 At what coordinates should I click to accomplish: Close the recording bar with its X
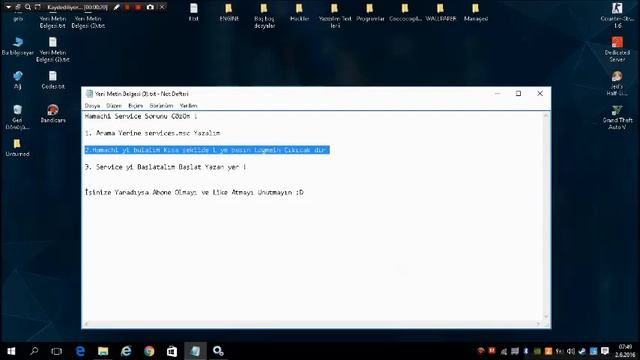pyautogui.click(x=162, y=7)
